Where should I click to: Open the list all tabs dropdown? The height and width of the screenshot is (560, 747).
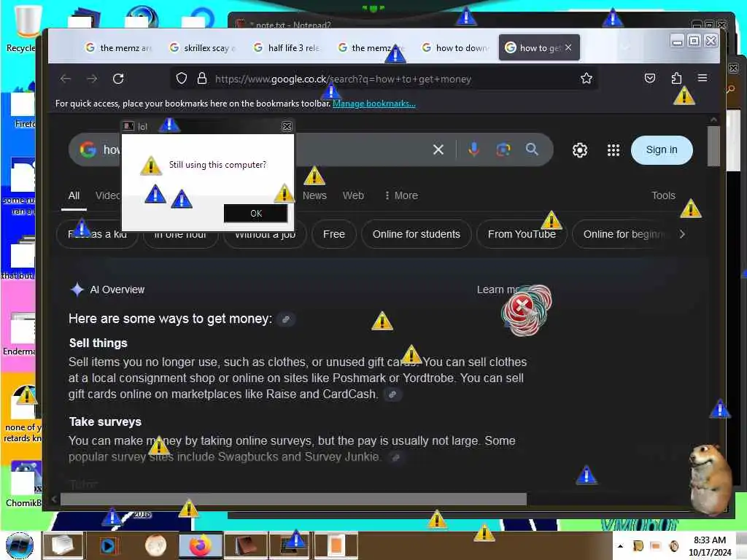[x=625, y=47]
